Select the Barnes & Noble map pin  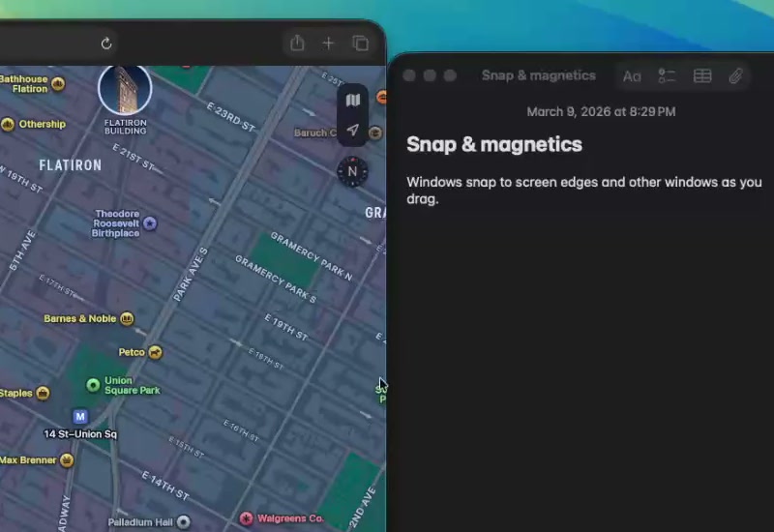point(127,319)
